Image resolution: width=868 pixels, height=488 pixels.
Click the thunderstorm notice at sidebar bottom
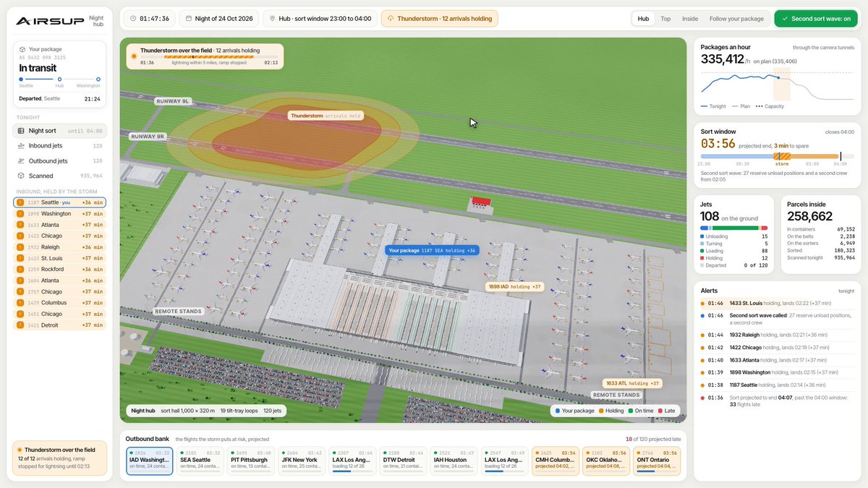[x=59, y=458]
